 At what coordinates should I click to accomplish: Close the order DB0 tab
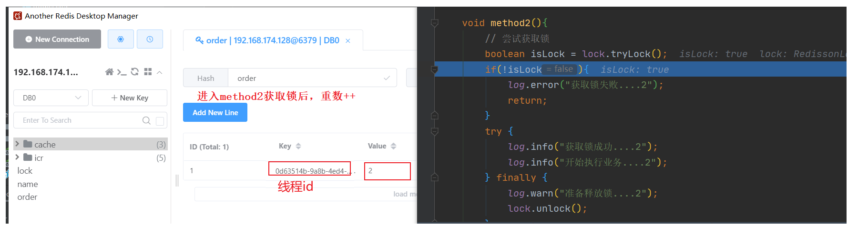pos(348,41)
